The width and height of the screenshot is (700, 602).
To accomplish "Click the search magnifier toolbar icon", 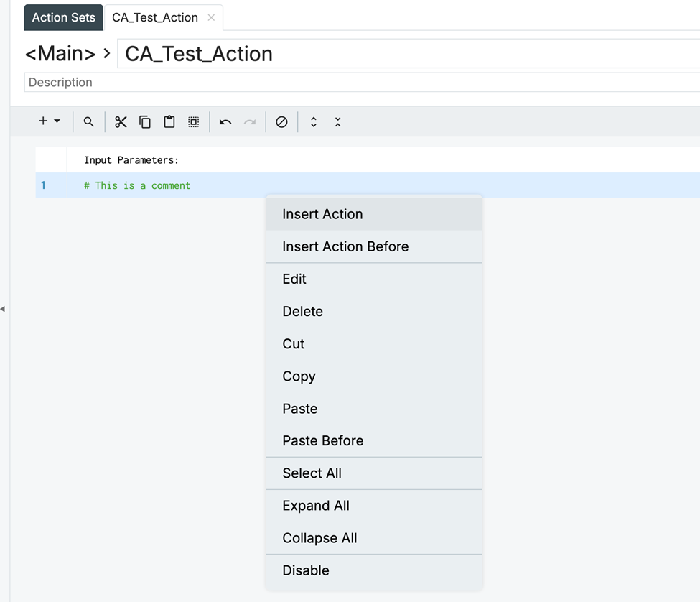I will 88,122.
